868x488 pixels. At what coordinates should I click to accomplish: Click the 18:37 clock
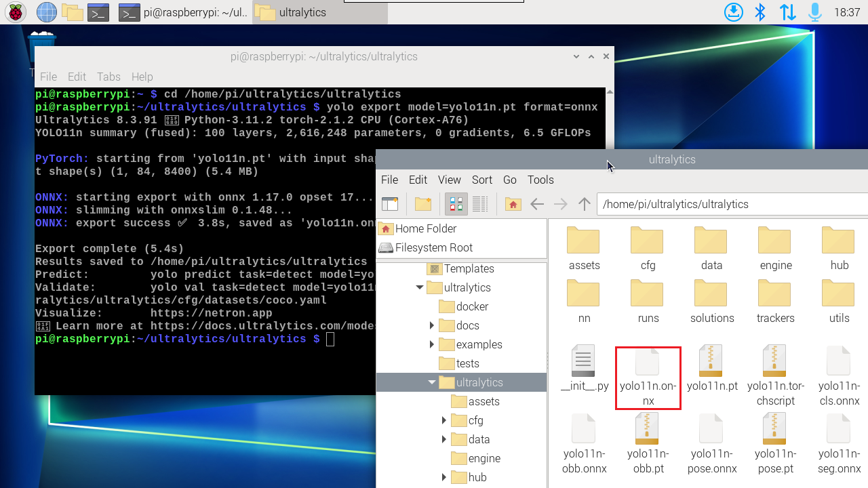[847, 12]
